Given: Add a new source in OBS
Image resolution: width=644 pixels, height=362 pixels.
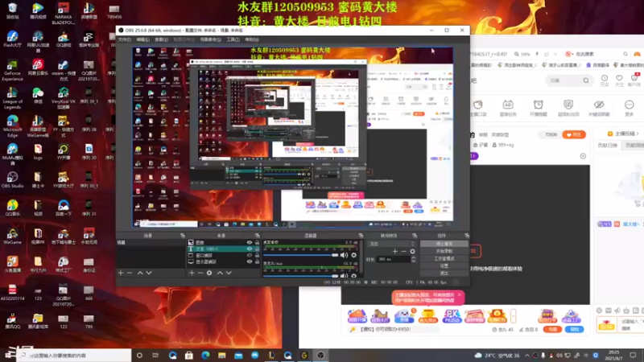Looking at the screenshot, I should click(x=192, y=273).
